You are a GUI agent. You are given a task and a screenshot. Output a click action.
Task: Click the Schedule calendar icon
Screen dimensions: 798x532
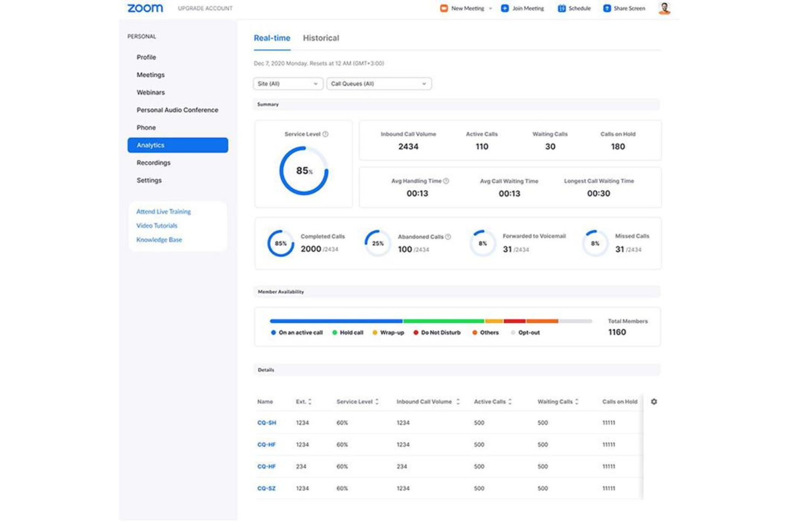561,8
